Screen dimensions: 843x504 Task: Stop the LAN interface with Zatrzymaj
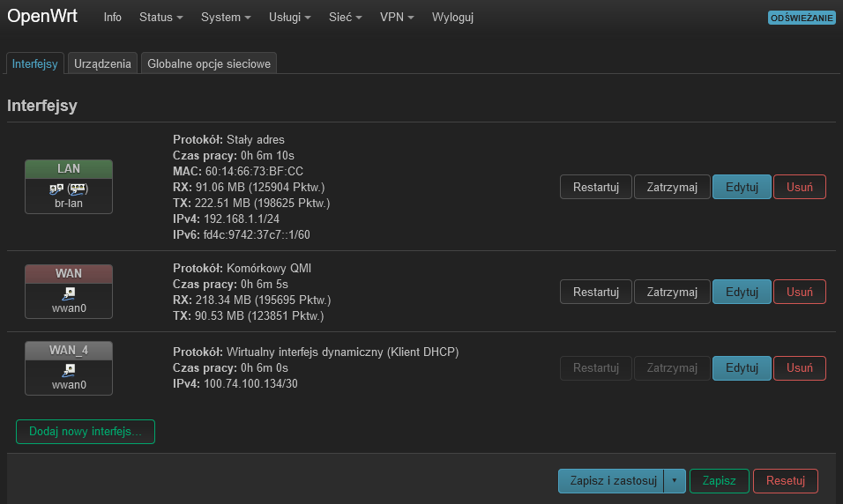click(x=672, y=187)
